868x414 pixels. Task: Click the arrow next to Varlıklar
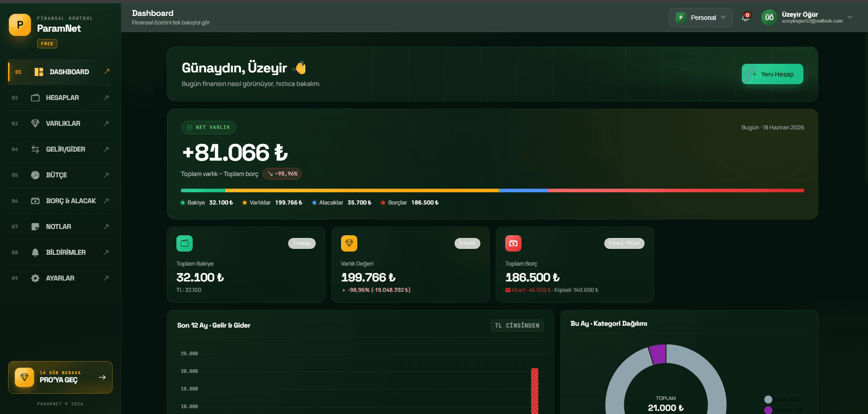click(x=106, y=124)
